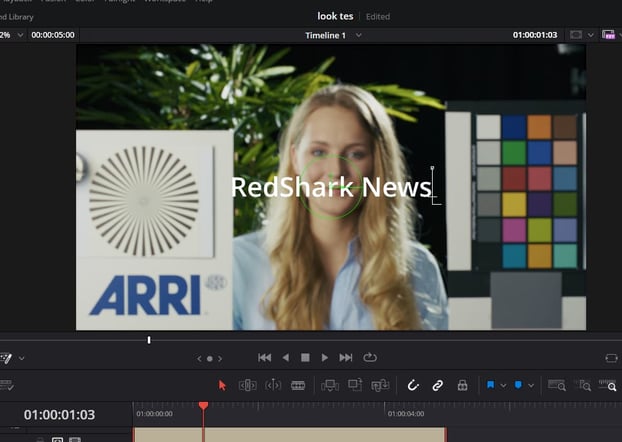Viewport: 622px width, 442px height.
Task: Play the timeline in reverse
Action: pyautogui.click(x=286, y=358)
